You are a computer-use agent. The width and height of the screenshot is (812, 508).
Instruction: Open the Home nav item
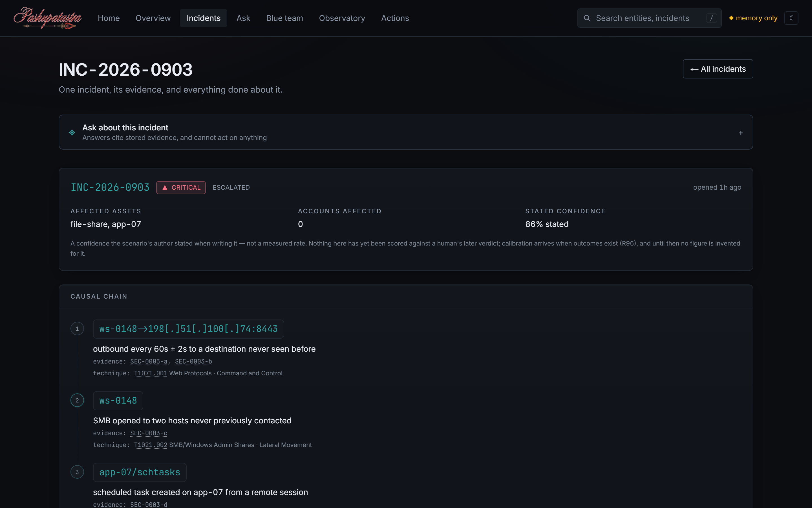click(109, 18)
